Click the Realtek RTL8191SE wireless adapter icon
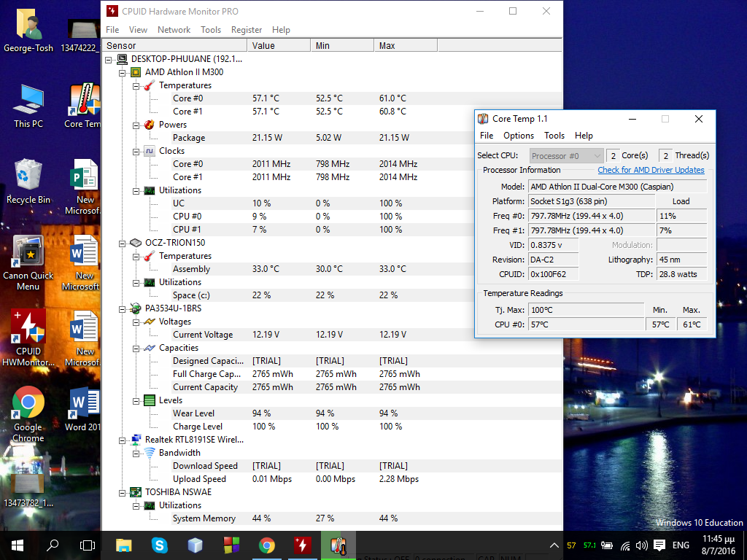The image size is (747, 560). (136, 440)
